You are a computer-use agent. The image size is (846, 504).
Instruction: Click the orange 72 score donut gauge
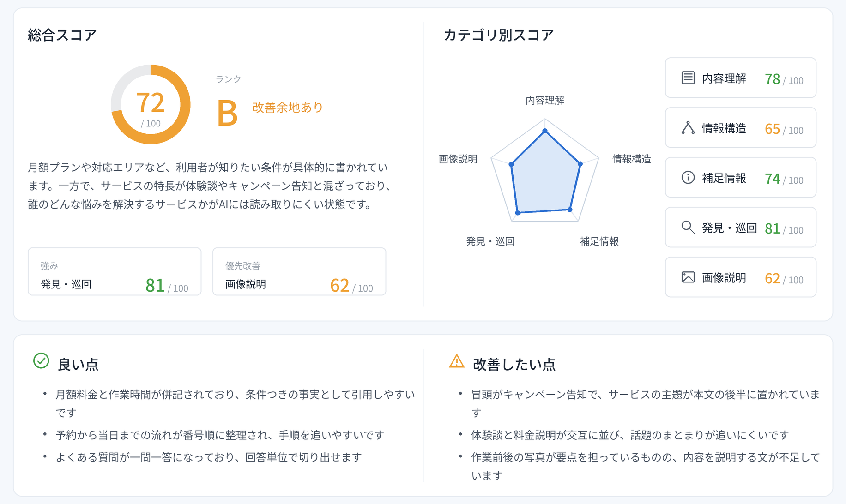(151, 104)
